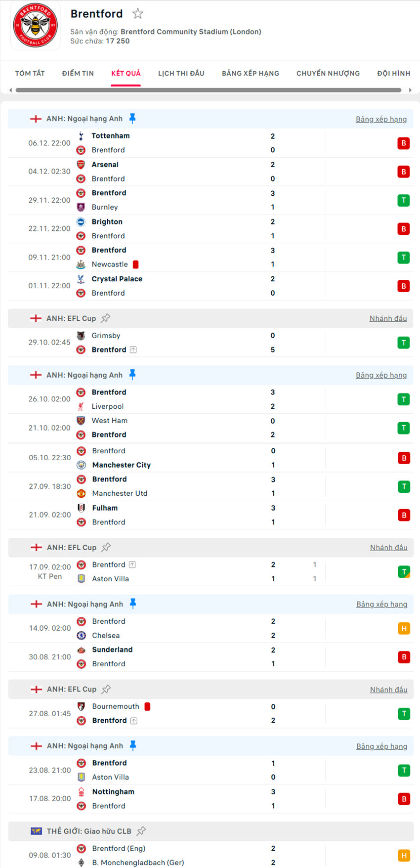The image size is (420, 868).
Task: Unpin the Ngoại hạng Anh league section
Action: pyautogui.click(x=132, y=118)
